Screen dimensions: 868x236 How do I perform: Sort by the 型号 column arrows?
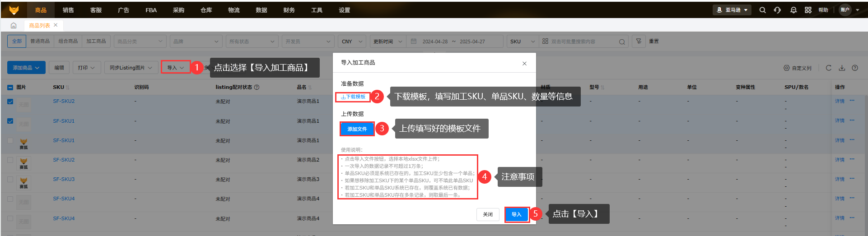pyautogui.click(x=602, y=87)
